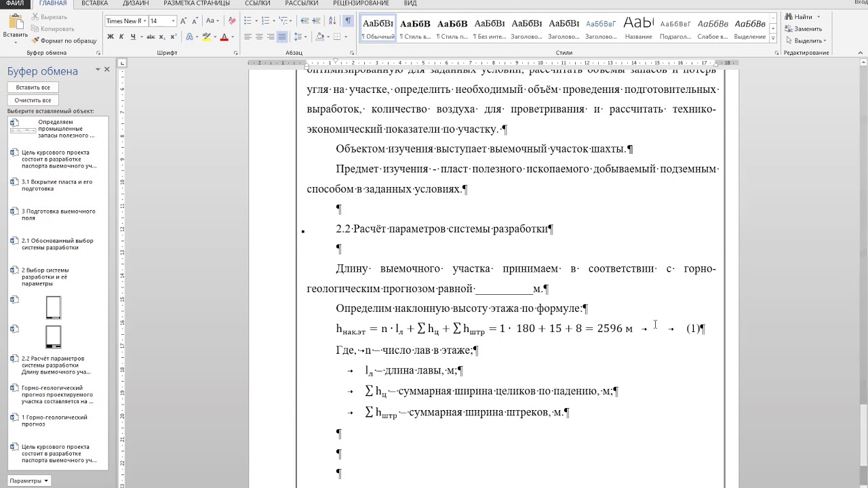Toggle subscript (x₂) formatting
This screenshot has width=868, height=488.
pyautogui.click(x=163, y=37)
